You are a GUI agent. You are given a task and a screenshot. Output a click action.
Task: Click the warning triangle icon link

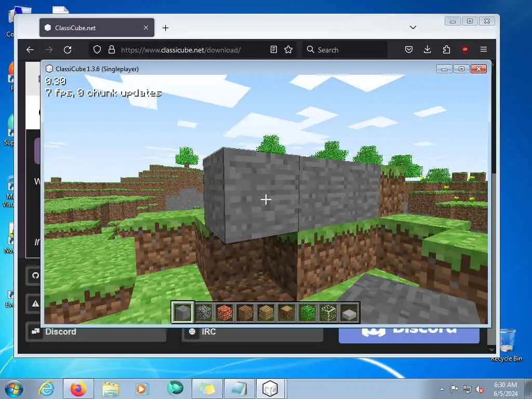tap(35, 303)
